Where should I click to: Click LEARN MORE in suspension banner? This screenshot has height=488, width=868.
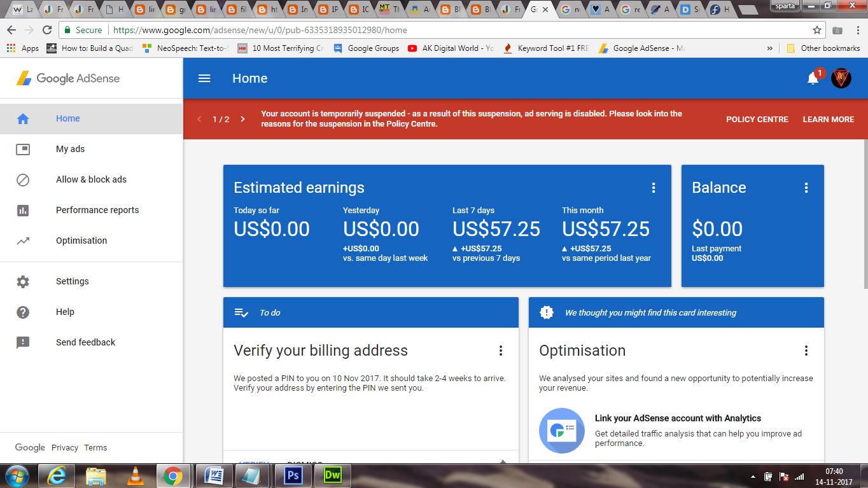[x=829, y=119]
